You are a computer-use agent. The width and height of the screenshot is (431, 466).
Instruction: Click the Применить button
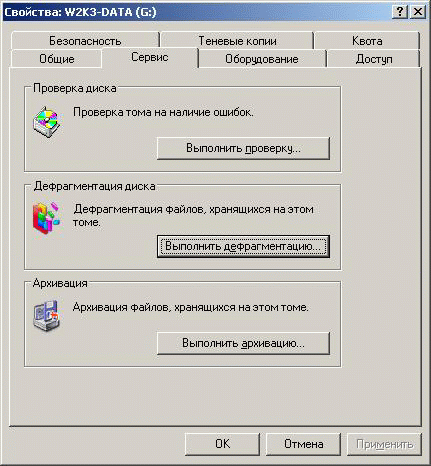point(384,444)
